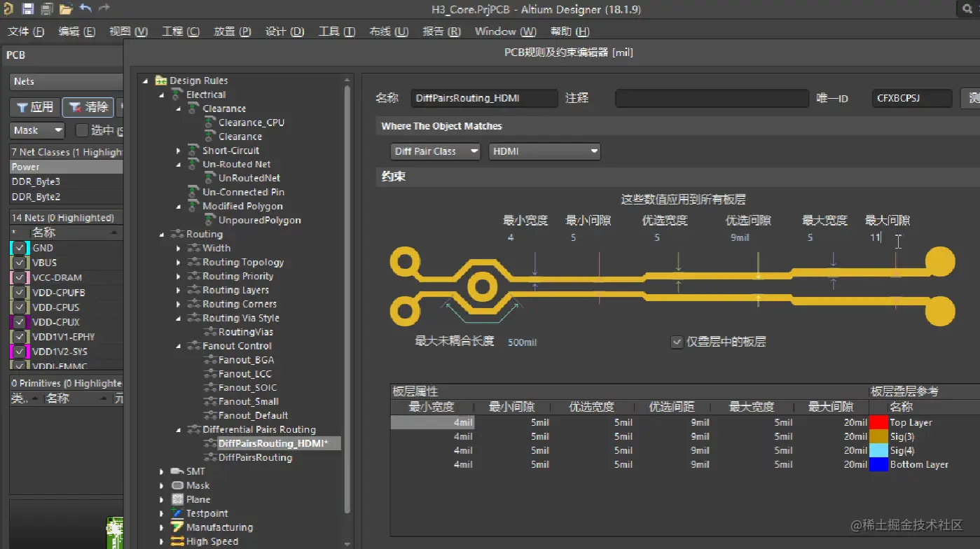Toggle the VBUS net checkbox

(20, 263)
